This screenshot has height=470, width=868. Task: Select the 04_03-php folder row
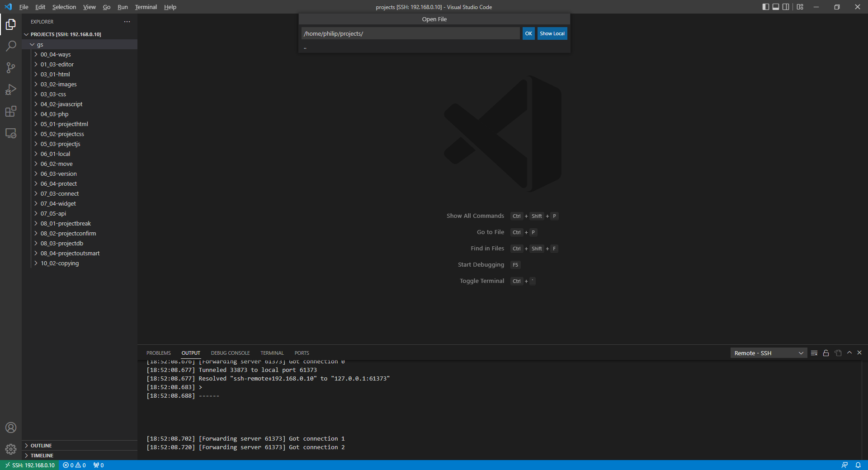(80, 114)
